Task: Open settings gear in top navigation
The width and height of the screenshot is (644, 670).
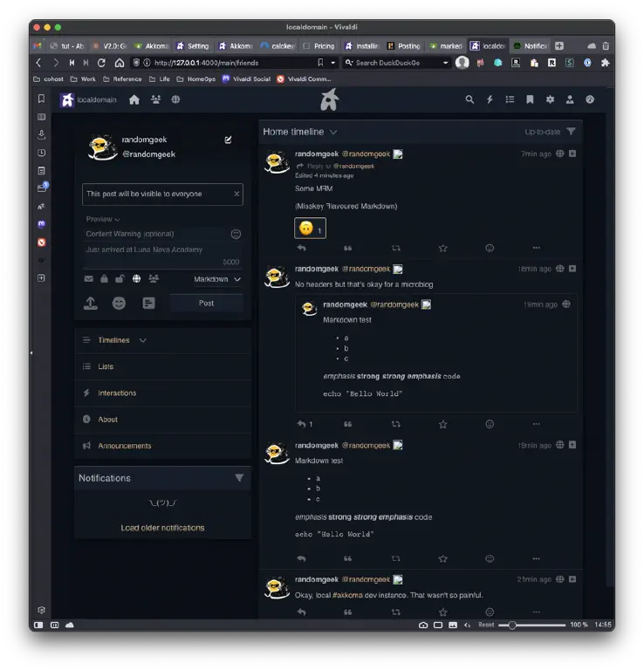Action: pos(550,99)
